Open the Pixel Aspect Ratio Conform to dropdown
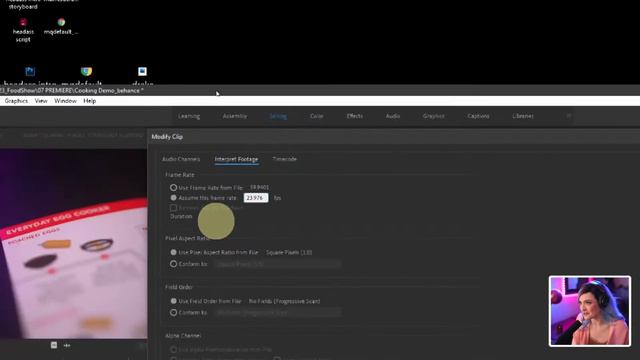This screenshot has height=360, width=640. (278, 264)
